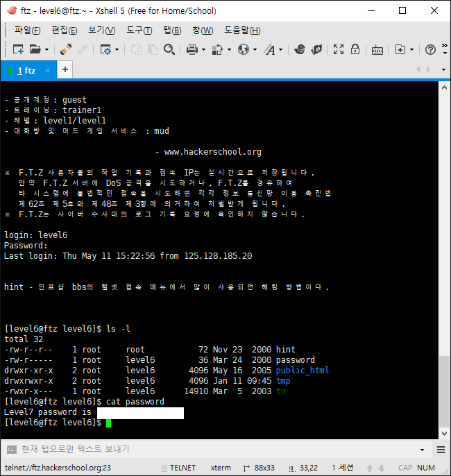Launch Xftp with the swirl icon
451x476 pixels.
pyautogui.click(x=300, y=49)
